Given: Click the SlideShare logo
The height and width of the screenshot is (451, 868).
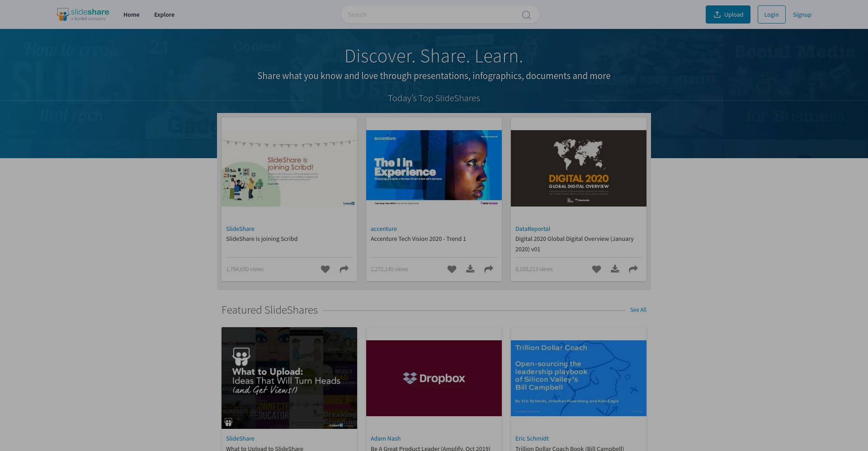Looking at the screenshot, I should tap(83, 14).
